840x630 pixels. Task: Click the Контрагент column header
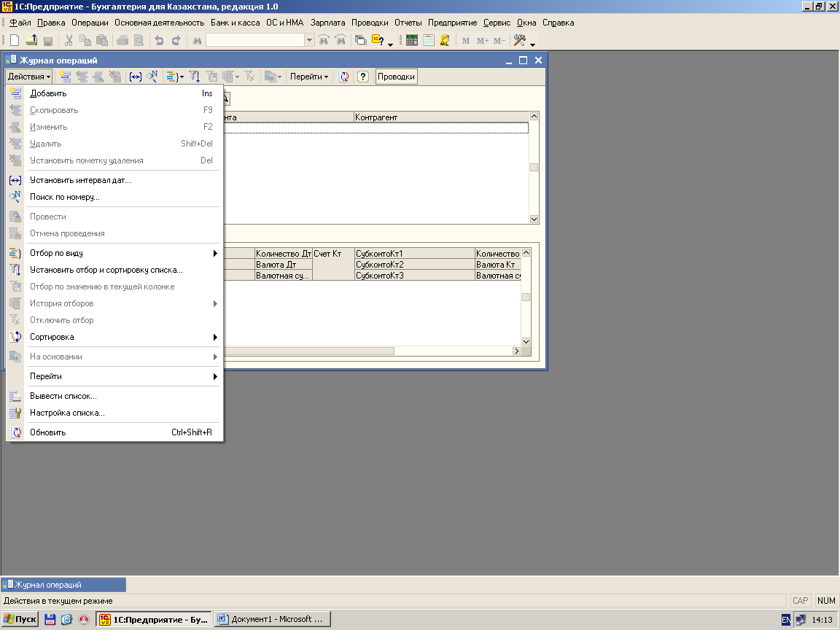click(441, 117)
